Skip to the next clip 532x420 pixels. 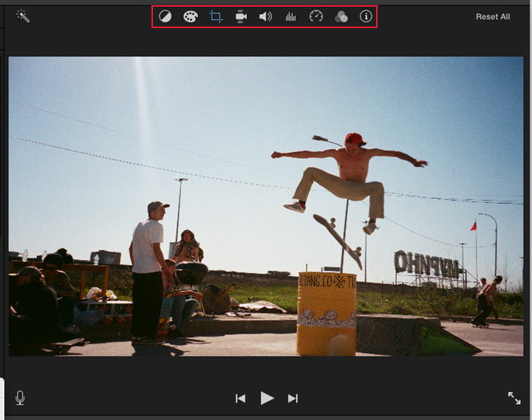click(293, 399)
